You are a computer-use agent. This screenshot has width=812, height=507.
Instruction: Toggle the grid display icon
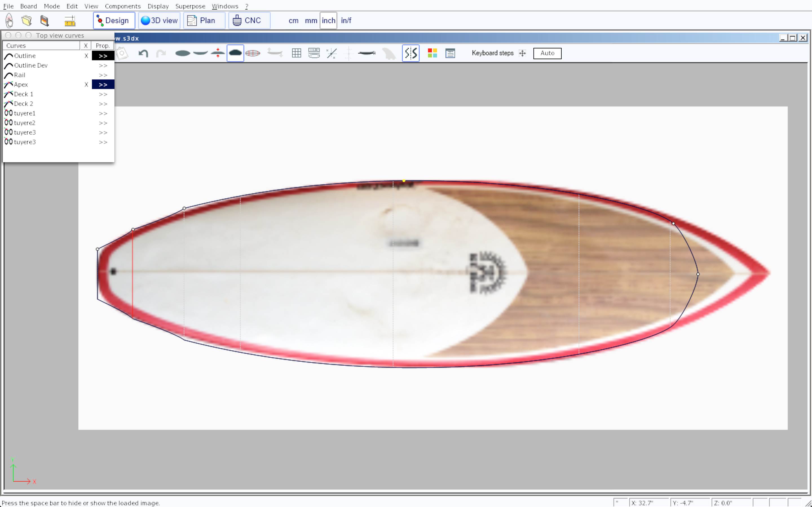click(296, 53)
